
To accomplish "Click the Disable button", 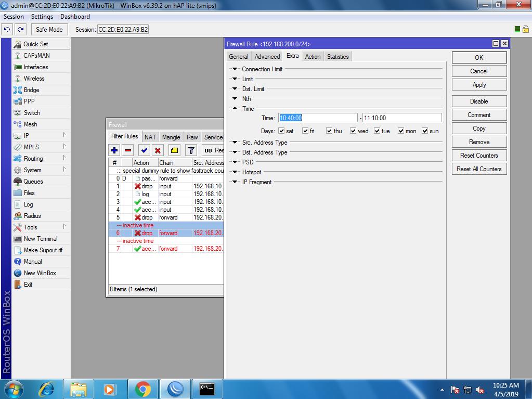I will pyautogui.click(x=479, y=101).
